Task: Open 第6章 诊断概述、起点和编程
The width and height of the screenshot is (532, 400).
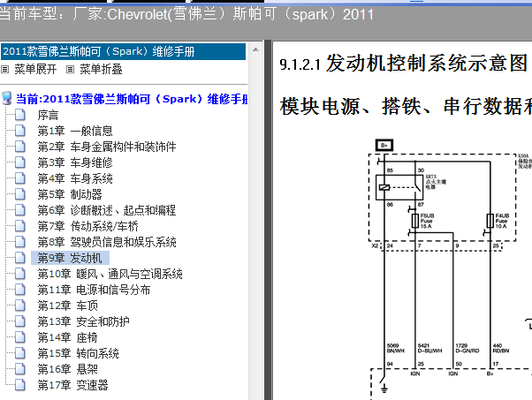Action: coord(107,210)
